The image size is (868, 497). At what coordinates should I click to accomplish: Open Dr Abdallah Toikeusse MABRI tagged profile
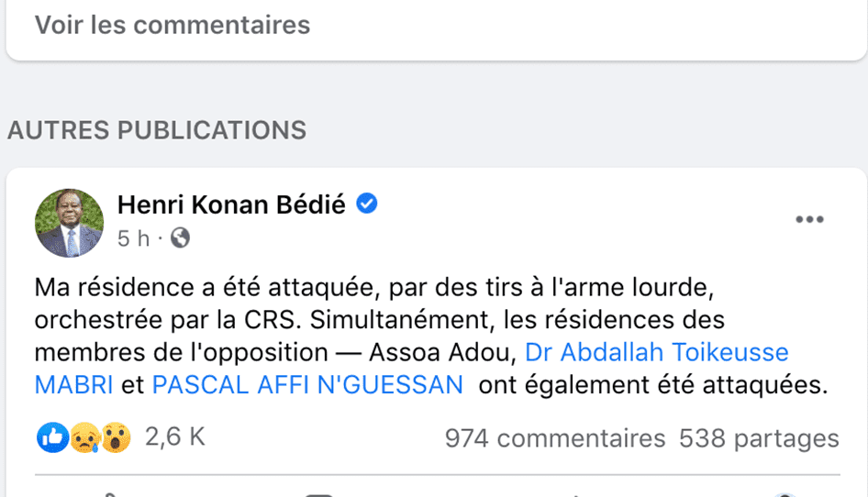click(656, 352)
